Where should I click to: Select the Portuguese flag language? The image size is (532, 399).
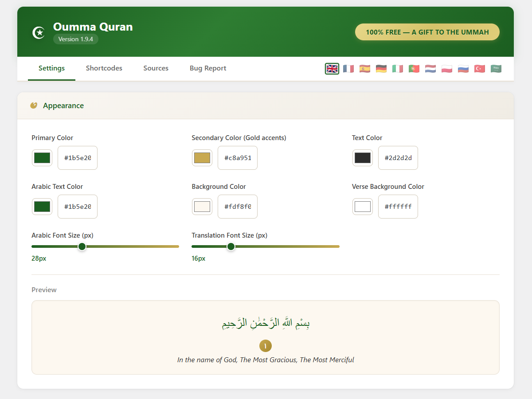414,69
